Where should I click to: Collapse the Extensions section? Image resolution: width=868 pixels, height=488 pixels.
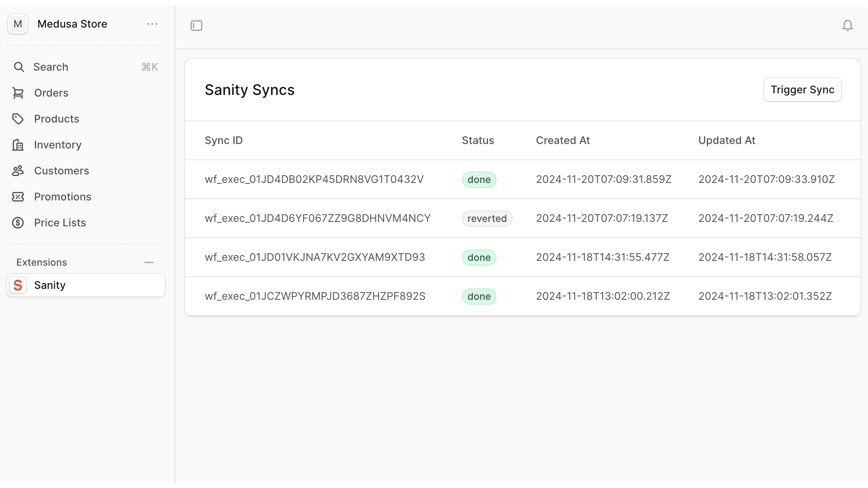149,262
